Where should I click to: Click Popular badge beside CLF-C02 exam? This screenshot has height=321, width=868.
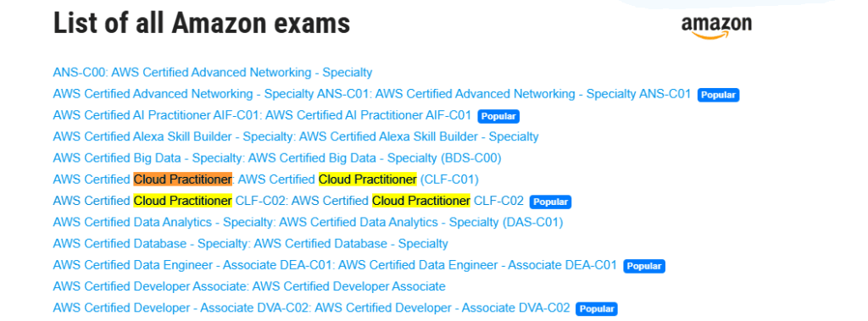click(x=550, y=202)
